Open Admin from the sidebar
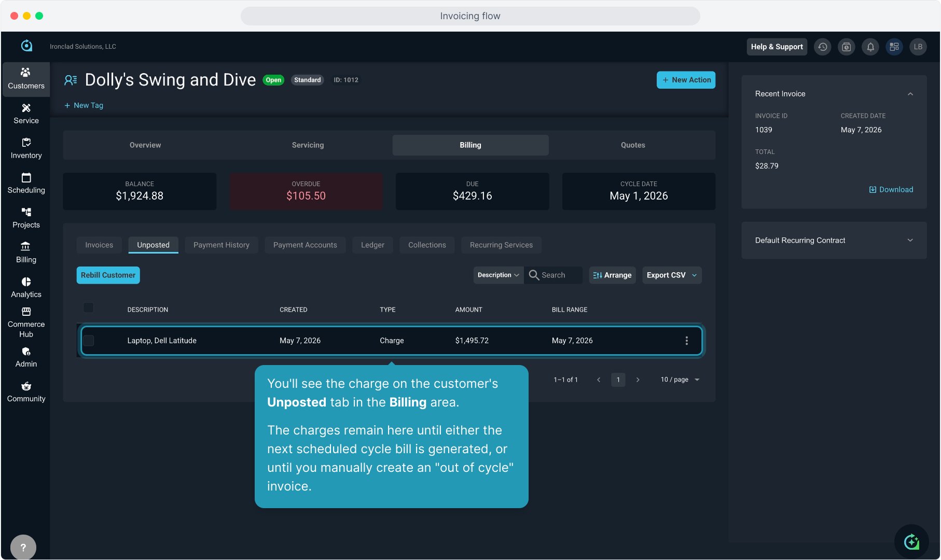The width and height of the screenshot is (941, 560). pyautogui.click(x=26, y=357)
